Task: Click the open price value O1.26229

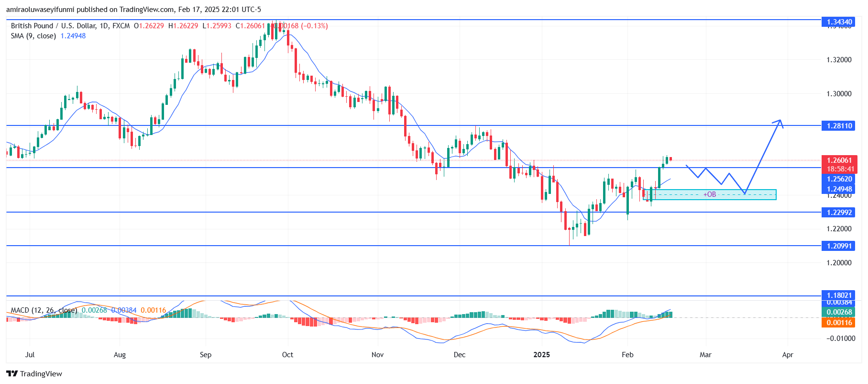Action: point(149,26)
